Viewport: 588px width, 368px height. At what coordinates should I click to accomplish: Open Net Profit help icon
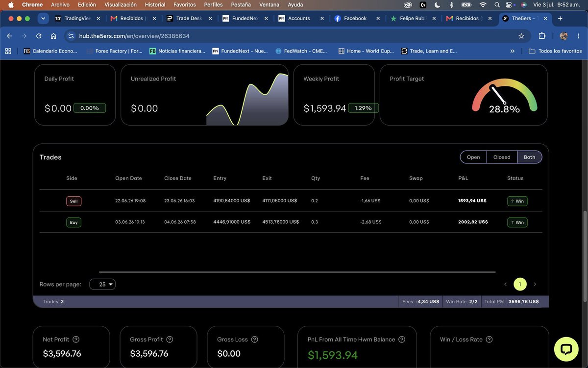click(x=76, y=340)
